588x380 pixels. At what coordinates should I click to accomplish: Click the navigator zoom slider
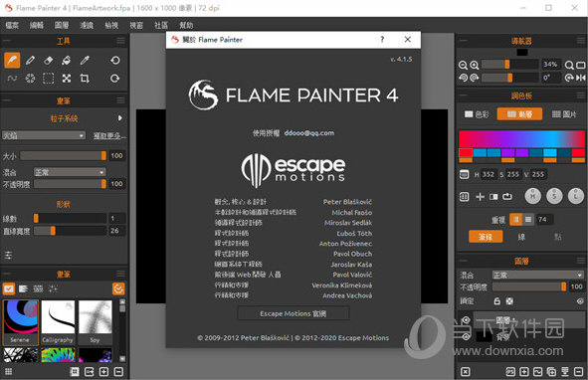coord(510,65)
